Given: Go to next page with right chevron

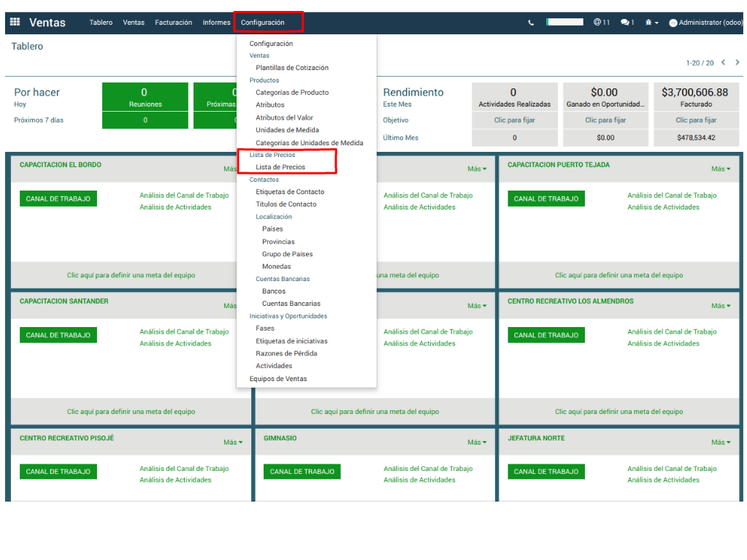Looking at the screenshot, I should 736,63.
